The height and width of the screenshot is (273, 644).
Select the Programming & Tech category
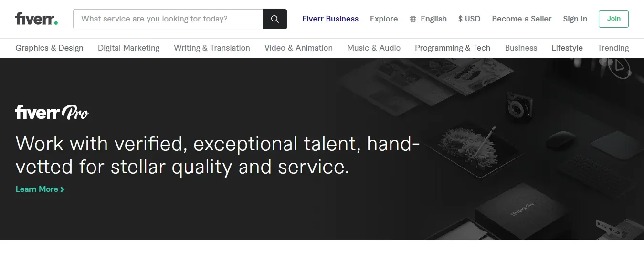tap(453, 48)
